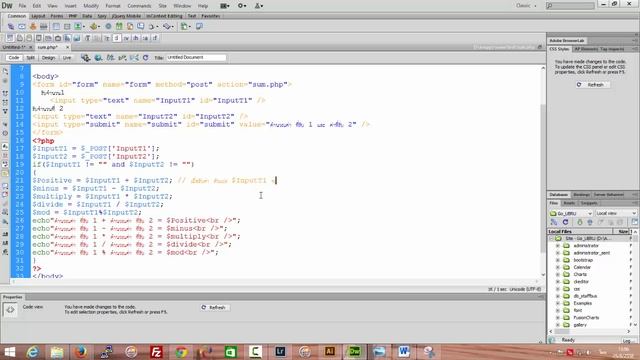This screenshot has height=360, width=640.
Task: Open FileZilla from taskbar
Action: pyautogui.click(x=156, y=352)
